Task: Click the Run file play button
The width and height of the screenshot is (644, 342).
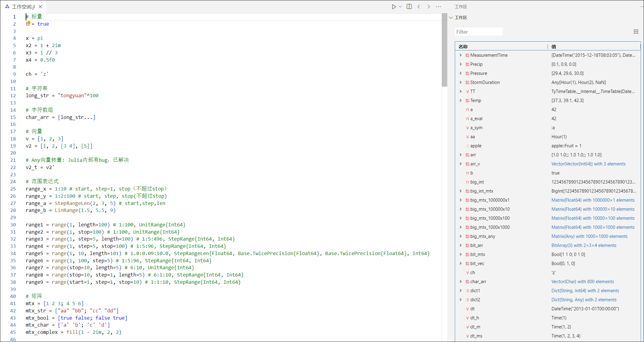Action: [394, 7]
